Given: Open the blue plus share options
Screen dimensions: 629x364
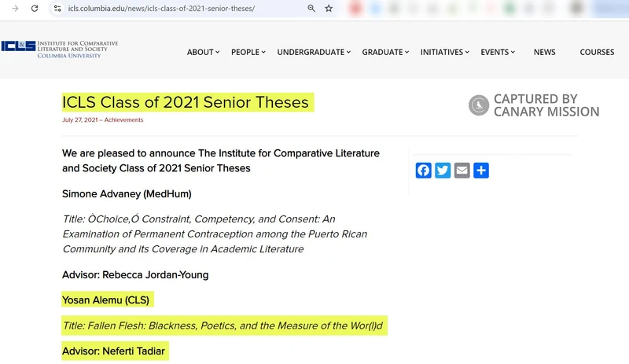Looking at the screenshot, I should (481, 171).
